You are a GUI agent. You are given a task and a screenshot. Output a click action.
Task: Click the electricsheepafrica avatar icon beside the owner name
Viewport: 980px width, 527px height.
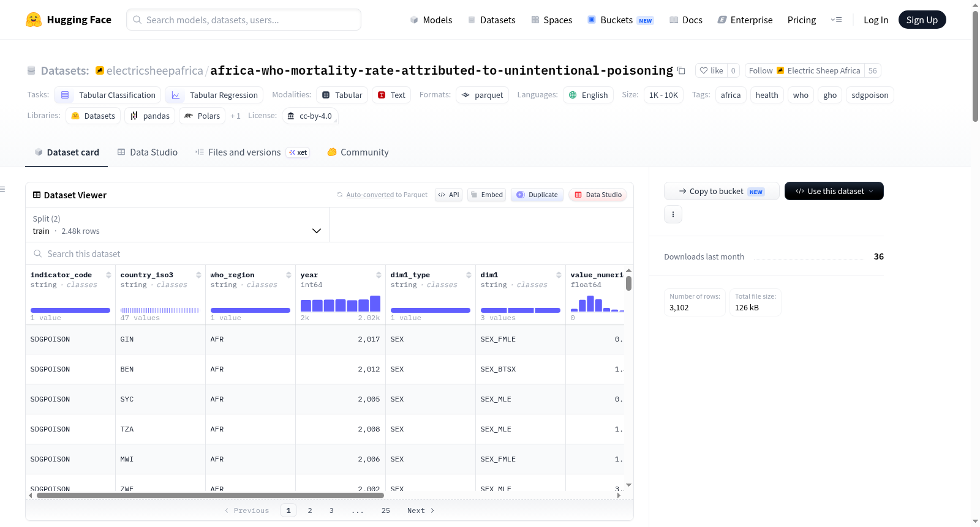pos(100,70)
